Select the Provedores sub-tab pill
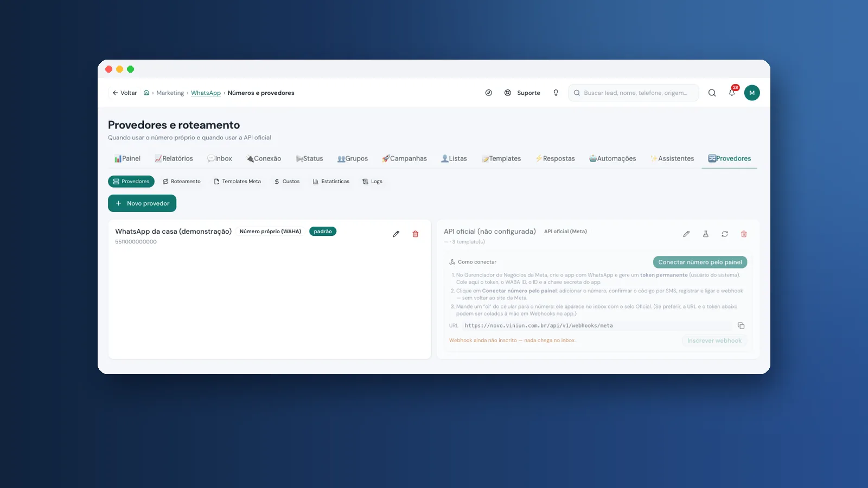The width and height of the screenshot is (868, 488). pyautogui.click(x=131, y=182)
